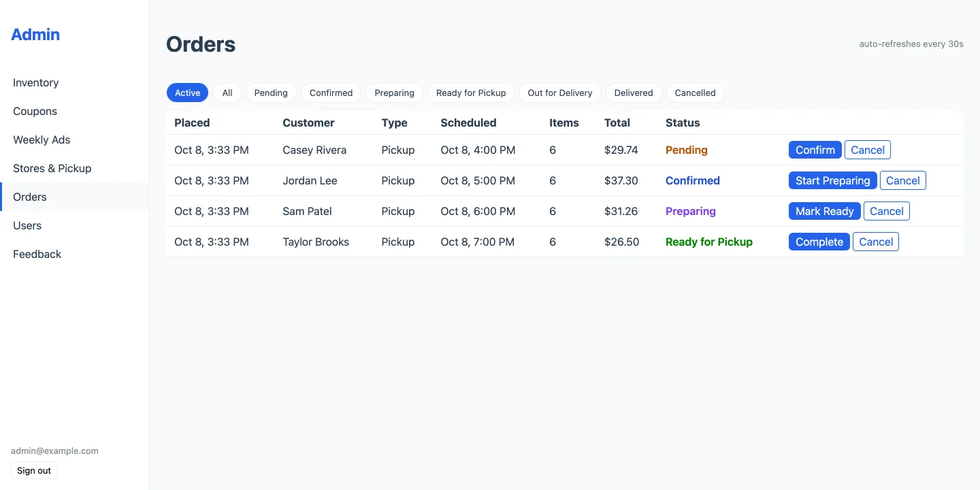Viewport: 980px width, 490px height.
Task: Click the Customer column header
Action: 308,122
